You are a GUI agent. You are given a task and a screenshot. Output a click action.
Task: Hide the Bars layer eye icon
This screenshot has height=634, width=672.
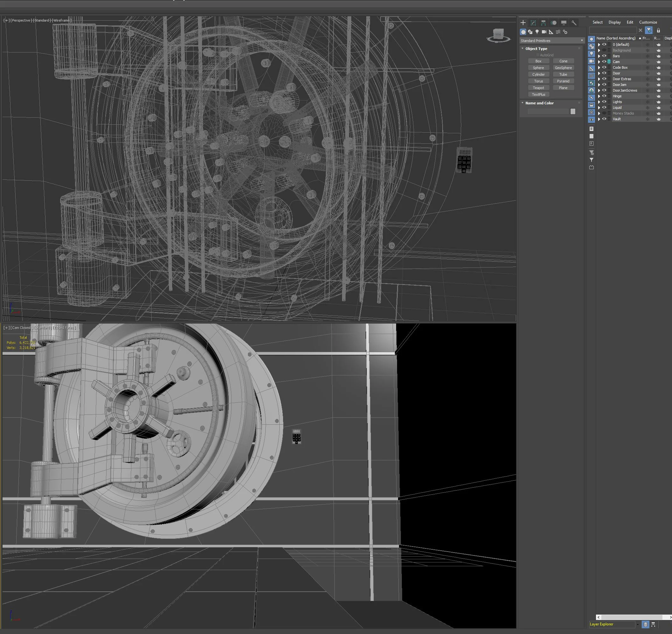[x=605, y=56]
